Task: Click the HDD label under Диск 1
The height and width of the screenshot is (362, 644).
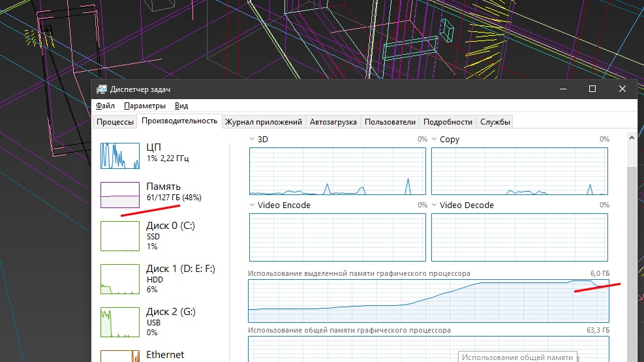Action: [x=155, y=280]
